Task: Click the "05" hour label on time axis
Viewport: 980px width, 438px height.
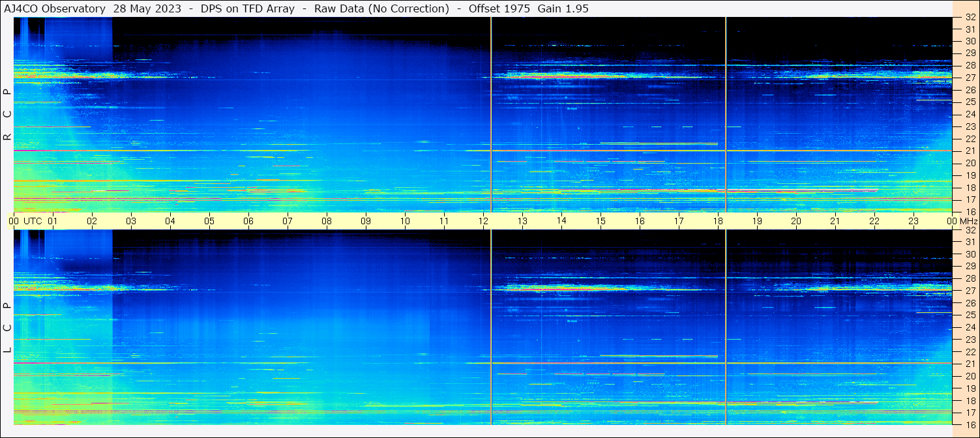Action: pyautogui.click(x=209, y=221)
